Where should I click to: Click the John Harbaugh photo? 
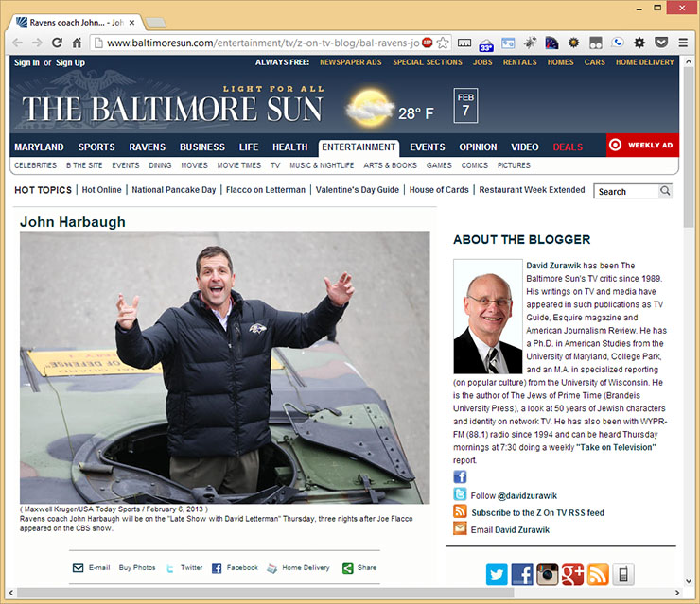224,367
